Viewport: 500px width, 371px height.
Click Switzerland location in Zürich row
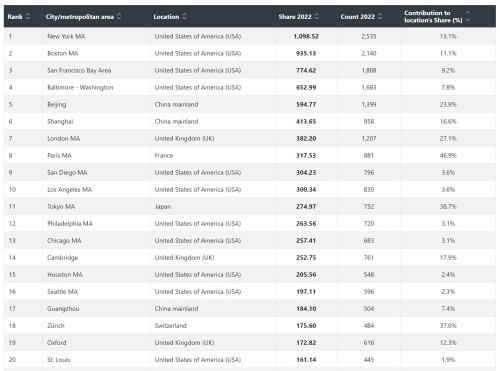pos(170,325)
